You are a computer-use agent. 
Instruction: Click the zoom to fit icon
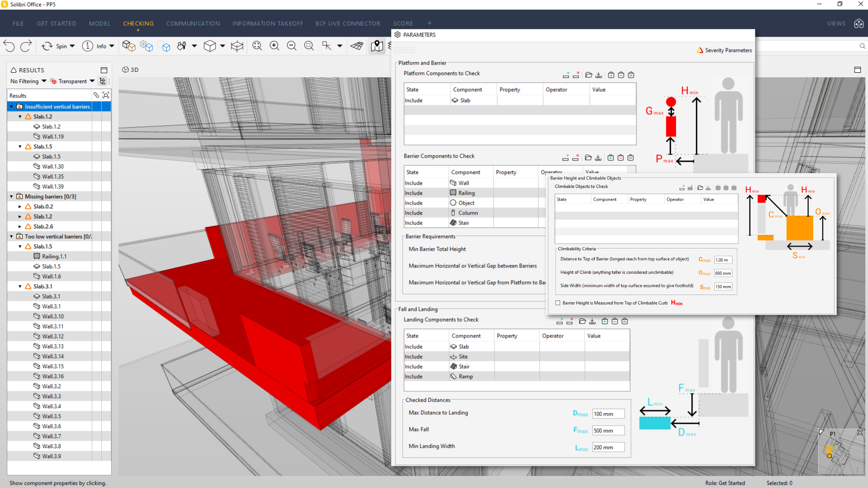(257, 46)
